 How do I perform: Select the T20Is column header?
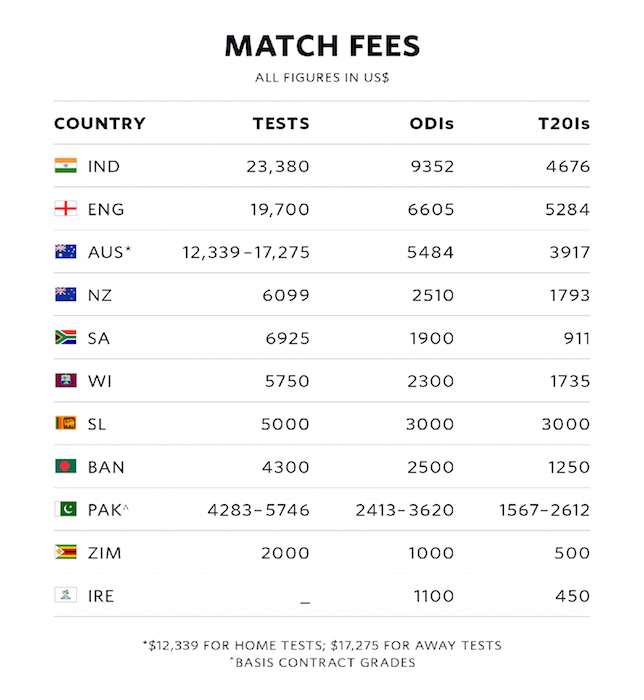tap(564, 124)
